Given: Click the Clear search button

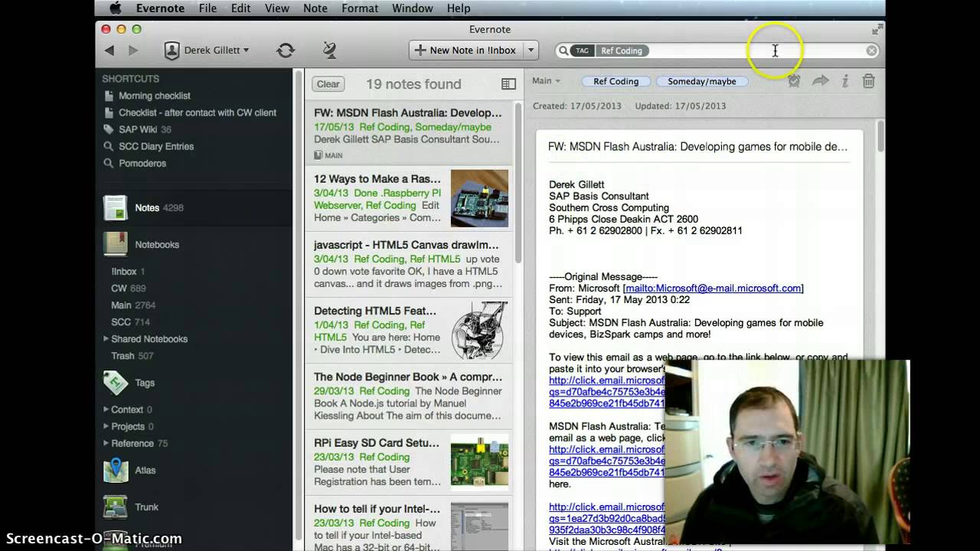Looking at the screenshot, I should 328,84.
